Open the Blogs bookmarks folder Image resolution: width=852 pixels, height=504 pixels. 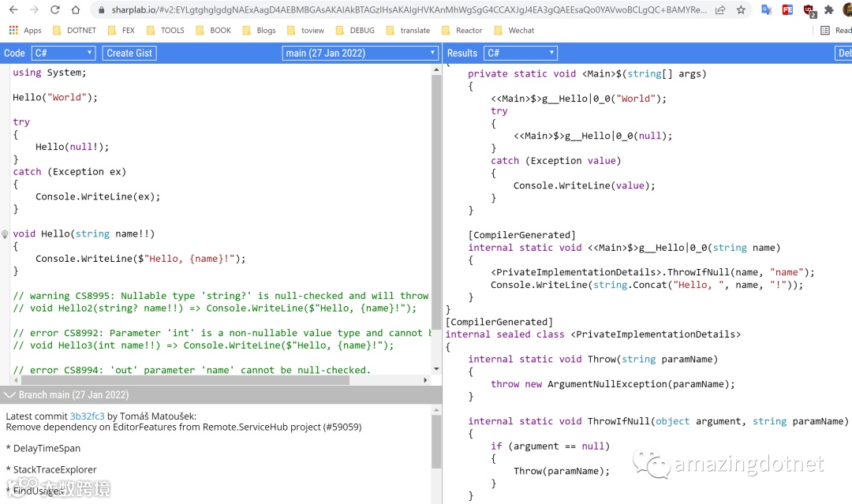[260, 31]
